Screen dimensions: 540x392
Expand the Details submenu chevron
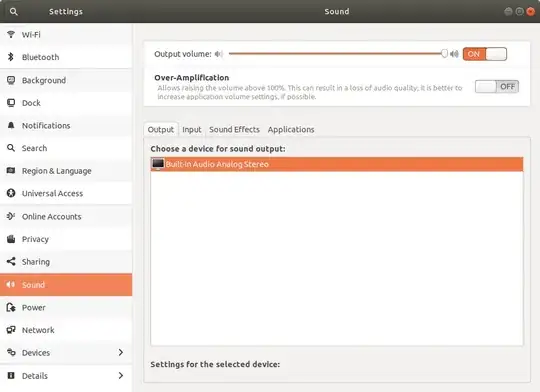coord(121,375)
